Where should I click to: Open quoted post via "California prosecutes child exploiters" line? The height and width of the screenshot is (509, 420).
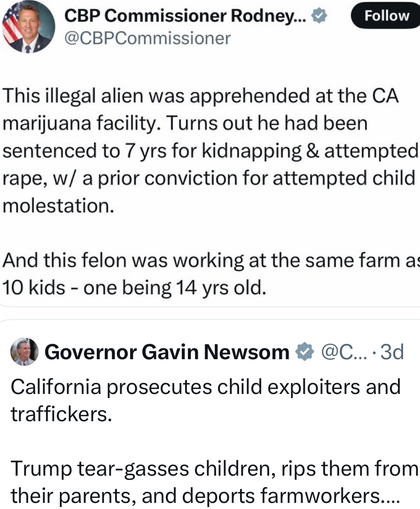(205, 387)
